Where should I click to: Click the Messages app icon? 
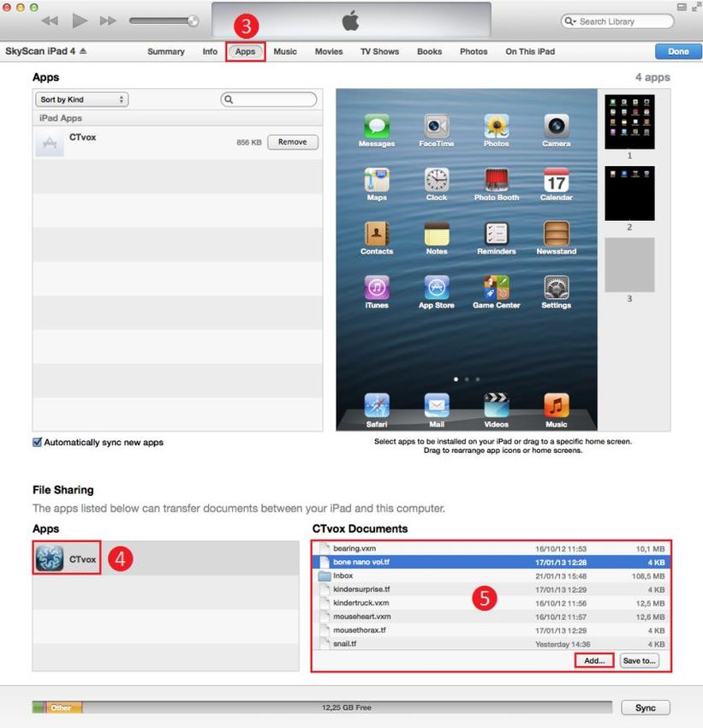click(x=377, y=126)
